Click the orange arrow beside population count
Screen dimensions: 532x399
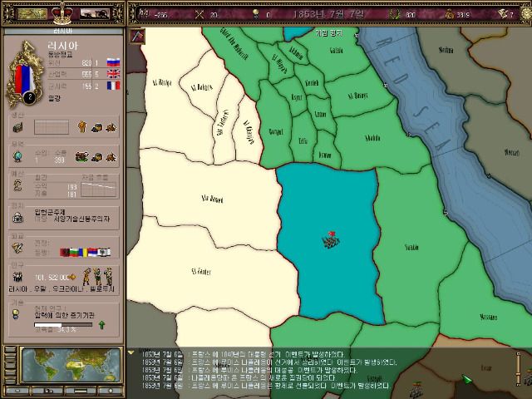click(72, 277)
